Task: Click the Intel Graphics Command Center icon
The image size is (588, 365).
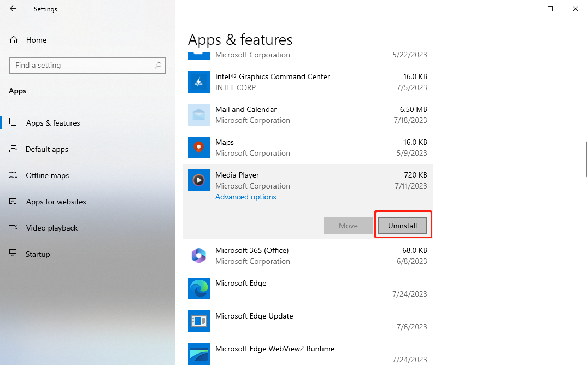Action: tap(199, 82)
